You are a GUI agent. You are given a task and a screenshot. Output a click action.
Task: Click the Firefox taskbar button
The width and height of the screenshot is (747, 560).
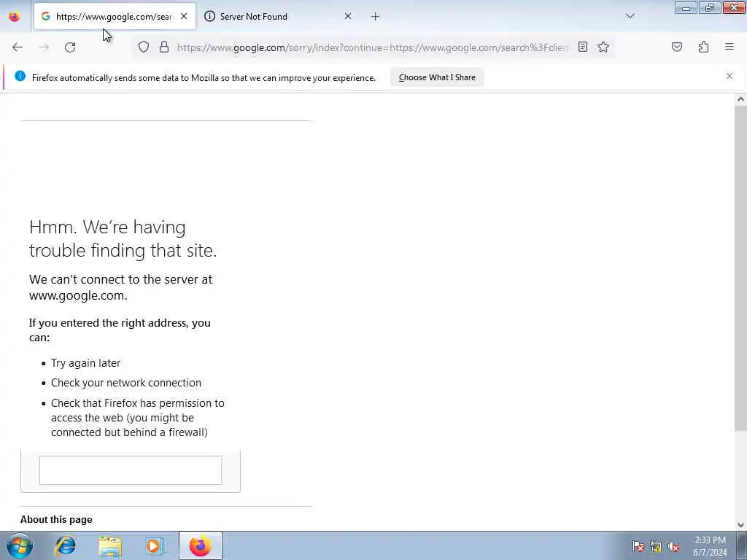(201, 545)
